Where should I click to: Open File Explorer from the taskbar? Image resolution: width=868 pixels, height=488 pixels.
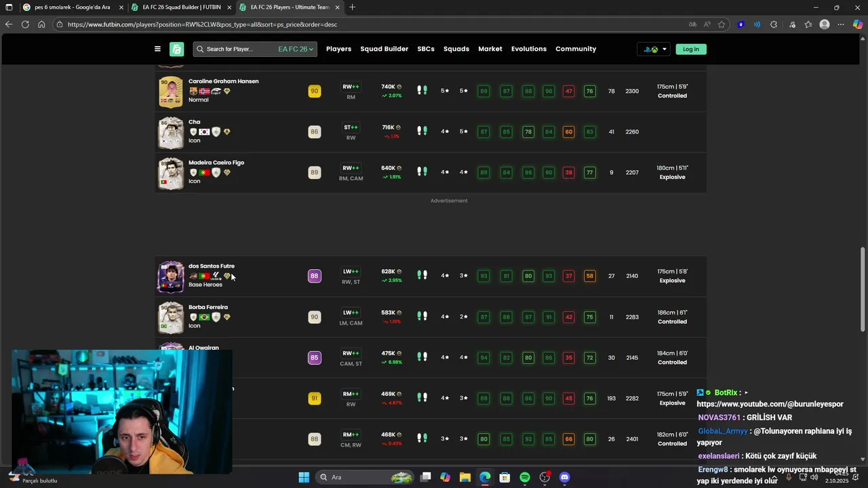tap(465, 477)
